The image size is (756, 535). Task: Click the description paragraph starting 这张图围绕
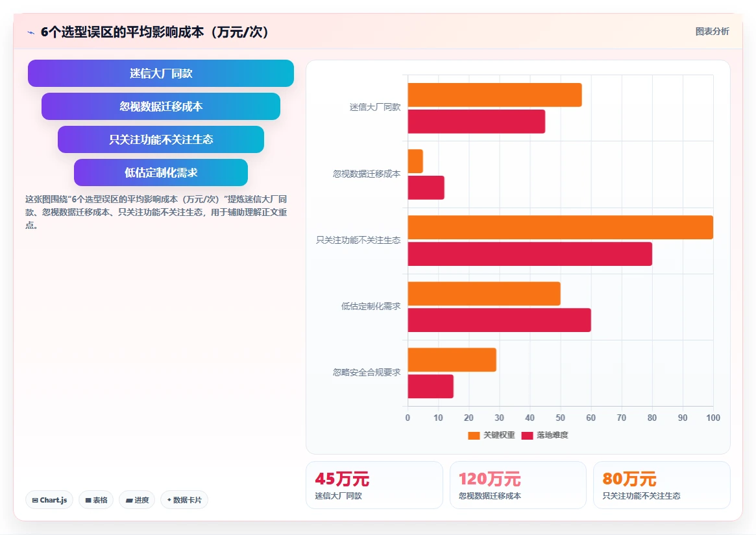pos(156,212)
